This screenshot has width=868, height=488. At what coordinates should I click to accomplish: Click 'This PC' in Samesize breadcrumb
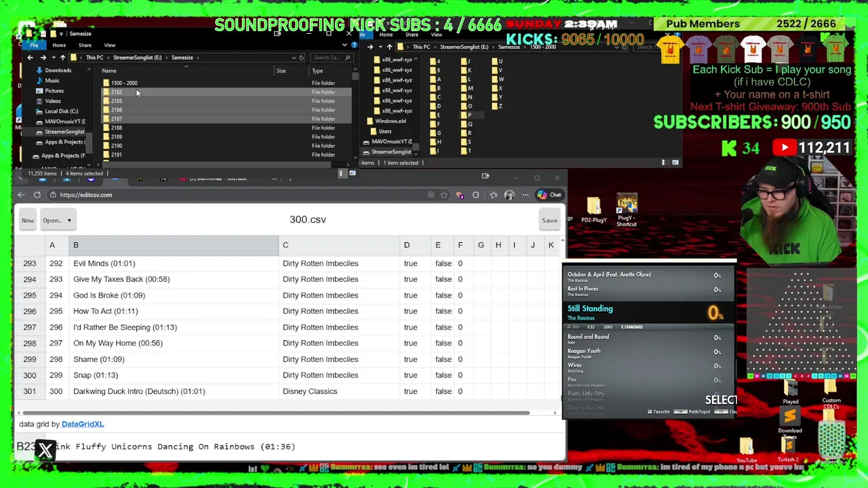(94, 58)
